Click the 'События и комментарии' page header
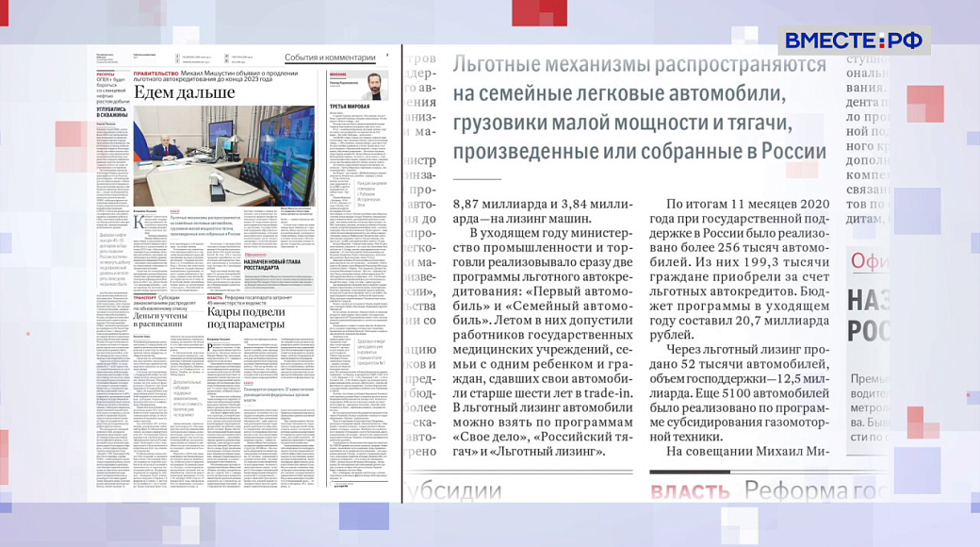Screen dimensions: 980x547 pos(330,58)
